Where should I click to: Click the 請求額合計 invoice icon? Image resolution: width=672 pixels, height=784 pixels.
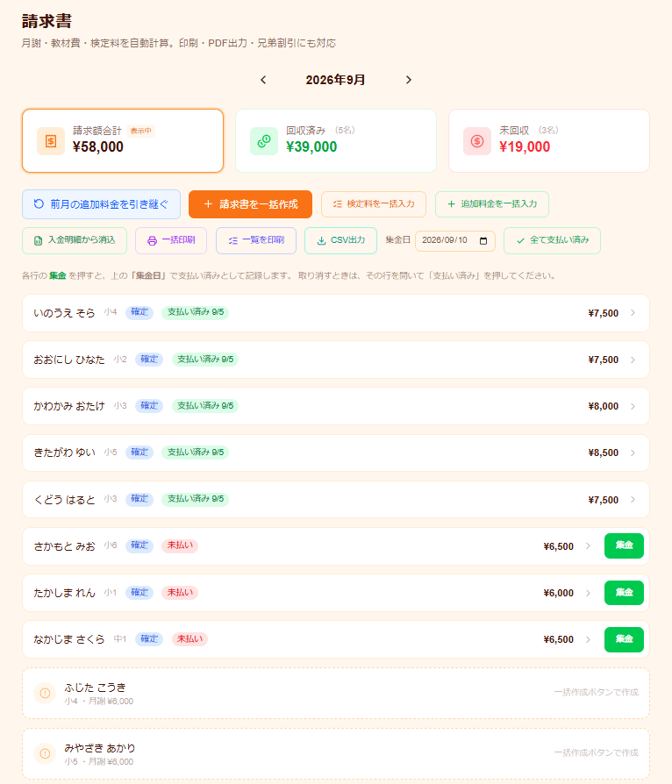(51, 141)
